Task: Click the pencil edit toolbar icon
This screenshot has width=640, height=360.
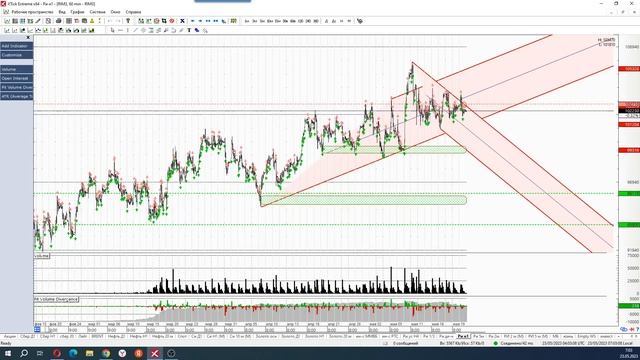Action: (x=38, y=21)
